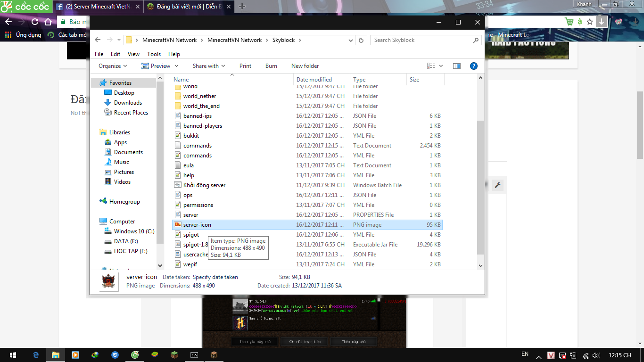Click the Help question mark icon
The image size is (644, 362).
474,66
